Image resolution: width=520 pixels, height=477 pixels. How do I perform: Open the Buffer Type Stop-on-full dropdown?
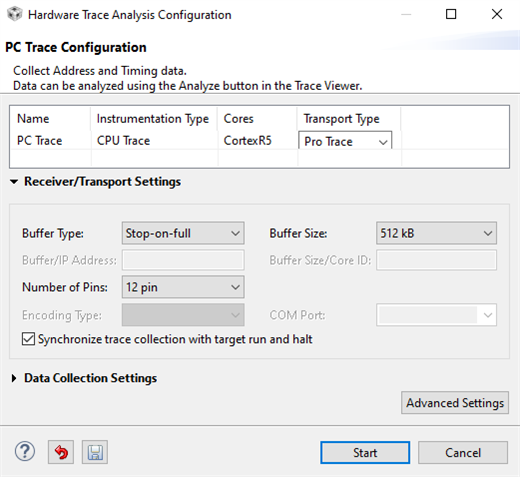[x=183, y=233]
